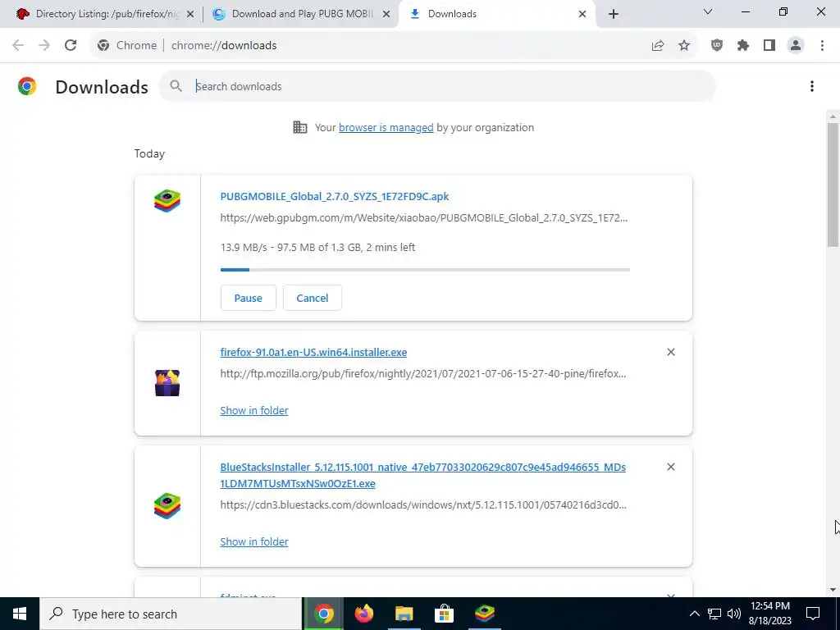Open the Downloads page more actions menu
This screenshot has height=630, width=840.
(812, 86)
